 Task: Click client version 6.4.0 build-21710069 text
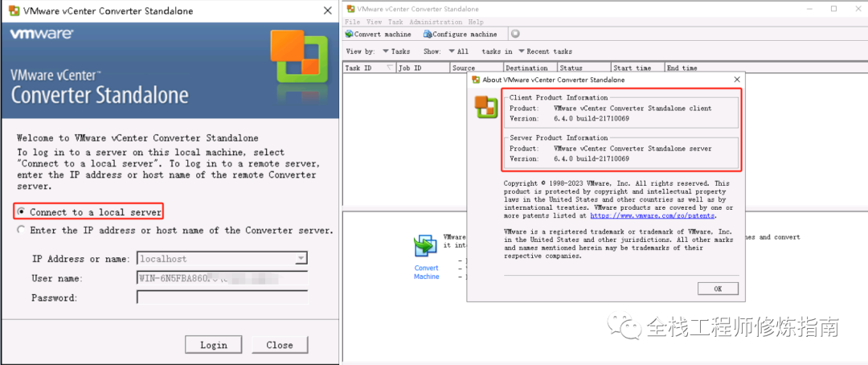(592, 118)
